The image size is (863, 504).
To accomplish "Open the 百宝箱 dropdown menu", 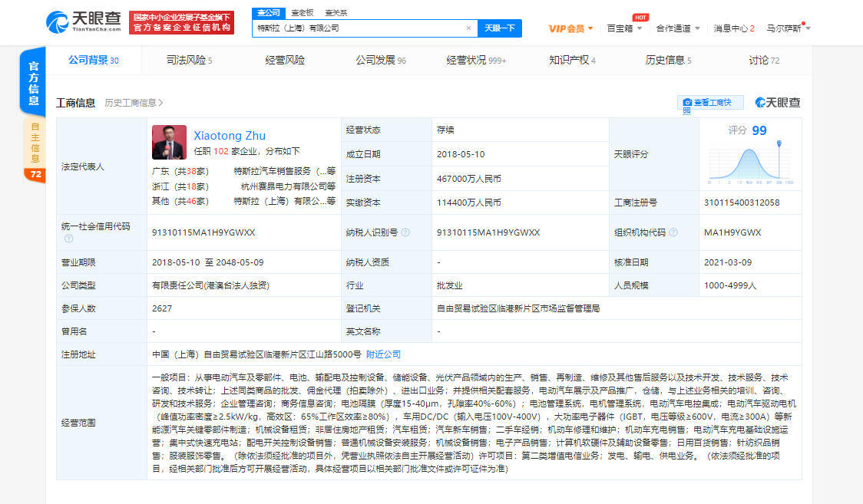I will (624, 28).
